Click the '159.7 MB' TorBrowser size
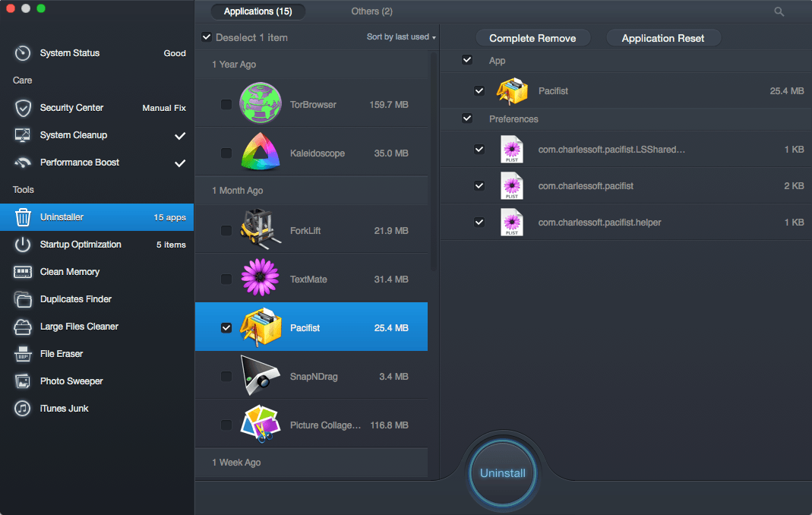 (389, 105)
